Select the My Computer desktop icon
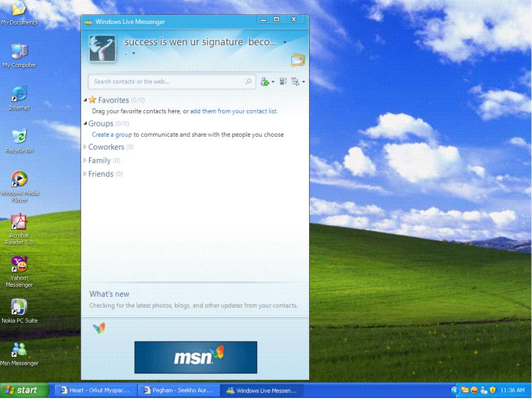532x399 pixels. click(x=19, y=56)
